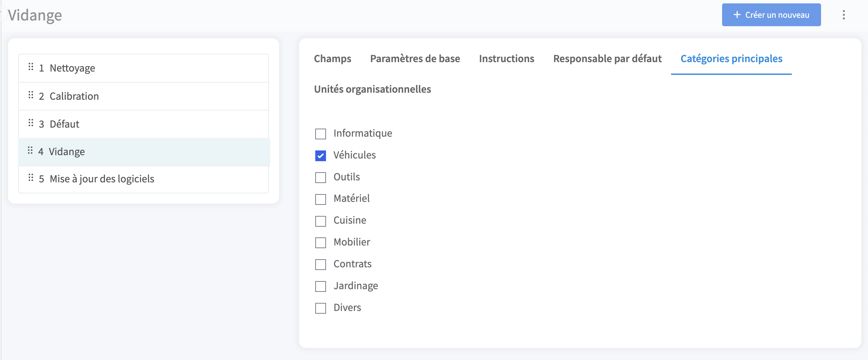Select the highlighted Vidange list item
Screen dimensions: 868x360
pyautogui.click(x=144, y=151)
